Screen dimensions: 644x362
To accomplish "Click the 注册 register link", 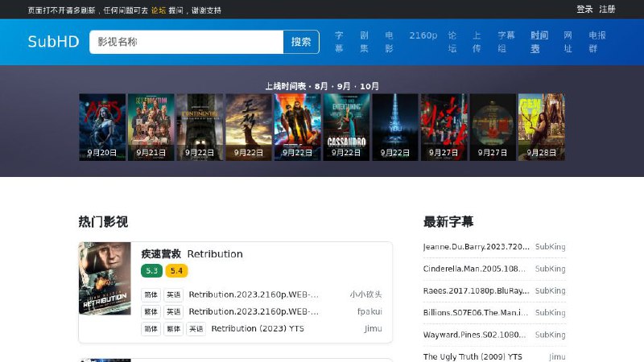I will 607,10.
